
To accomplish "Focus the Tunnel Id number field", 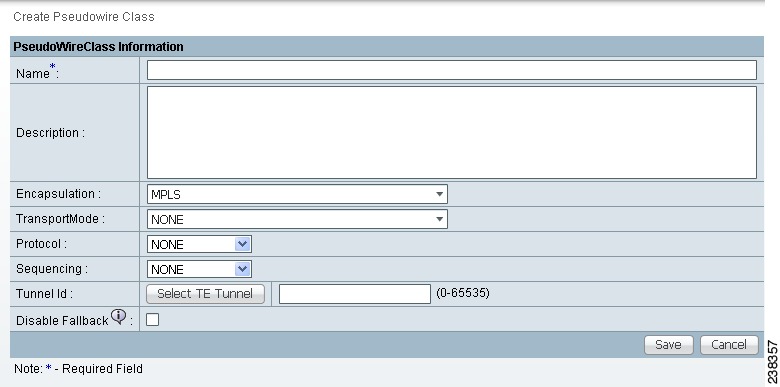I will point(355,293).
